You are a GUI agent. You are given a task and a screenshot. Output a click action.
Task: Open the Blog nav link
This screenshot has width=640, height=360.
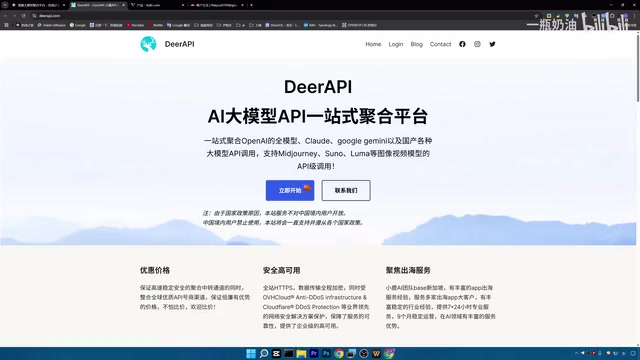pyautogui.click(x=416, y=44)
